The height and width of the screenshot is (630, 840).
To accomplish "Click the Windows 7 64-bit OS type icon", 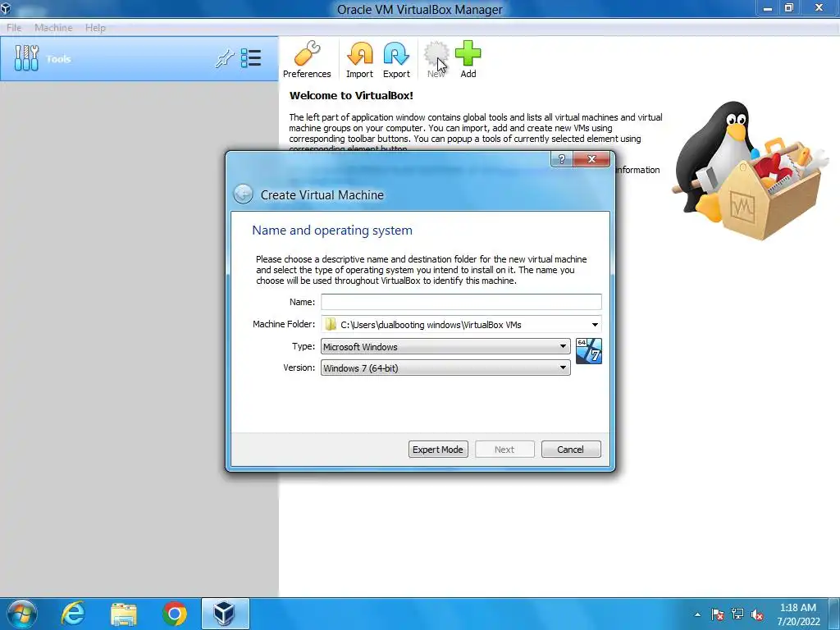I will pyautogui.click(x=589, y=351).
